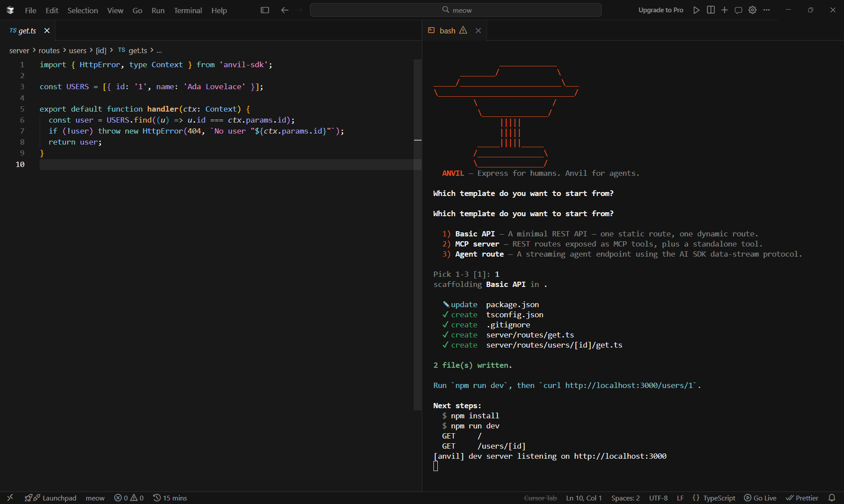
Task: Open the Go menu
Action: coord(137,10)
